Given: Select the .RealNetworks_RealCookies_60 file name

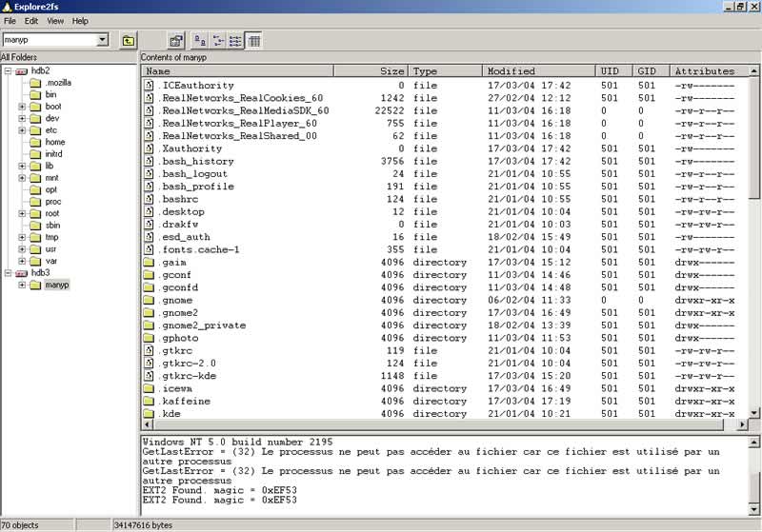Looking at the screenshot, I should 241,98.
